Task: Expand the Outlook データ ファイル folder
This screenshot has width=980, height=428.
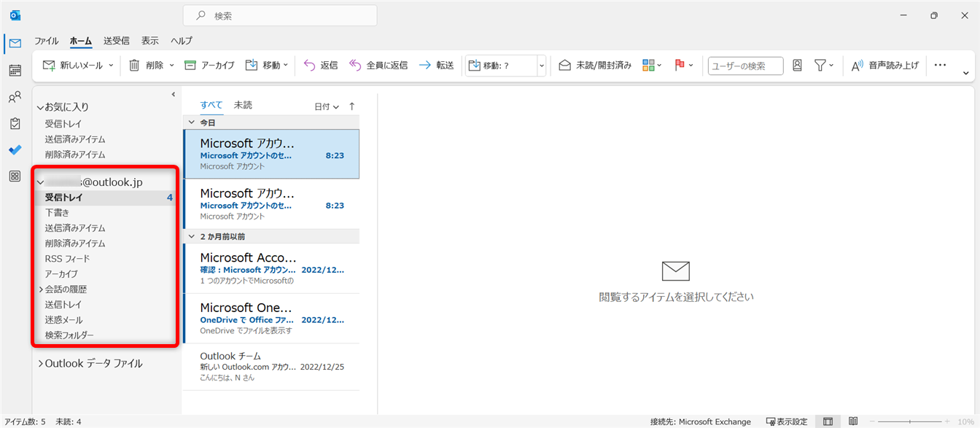Action: (x=41, y=363)
